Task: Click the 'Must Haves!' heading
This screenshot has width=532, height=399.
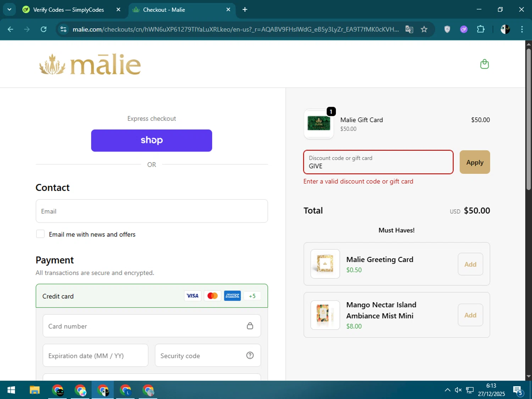Action: pyautogui.click(x=397, y=230)
